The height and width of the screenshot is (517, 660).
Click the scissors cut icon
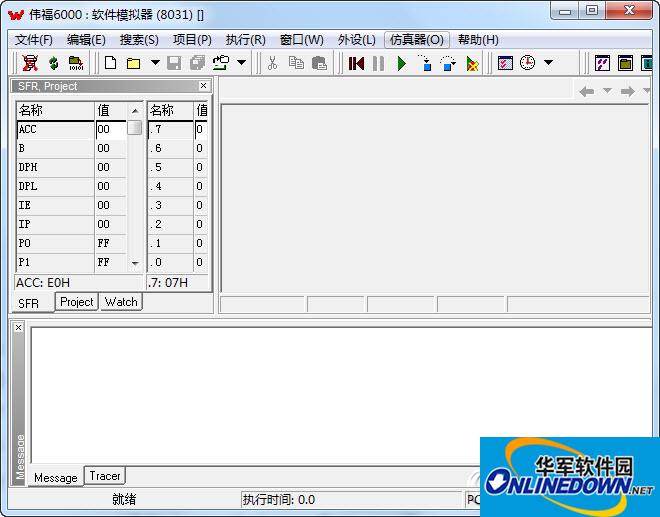(x=273, y=63)
